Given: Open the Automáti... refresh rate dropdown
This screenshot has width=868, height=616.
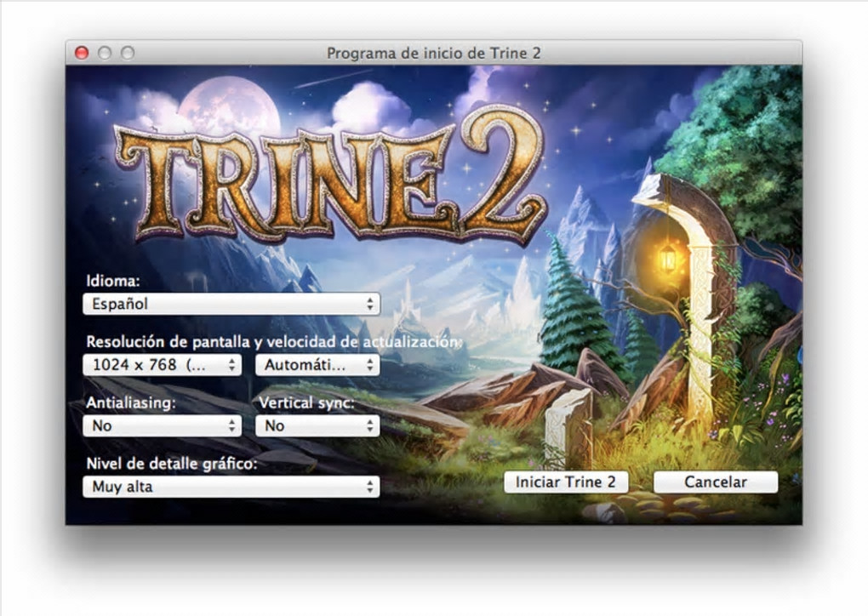Looking at the screenshot, I should [x=317, y=365].
